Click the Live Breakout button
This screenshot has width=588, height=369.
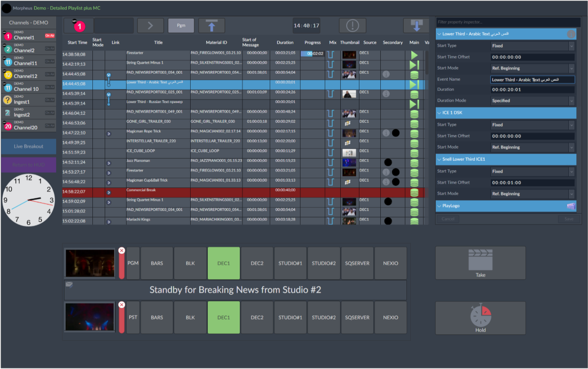pyautogui.click(x=28, y=146)
